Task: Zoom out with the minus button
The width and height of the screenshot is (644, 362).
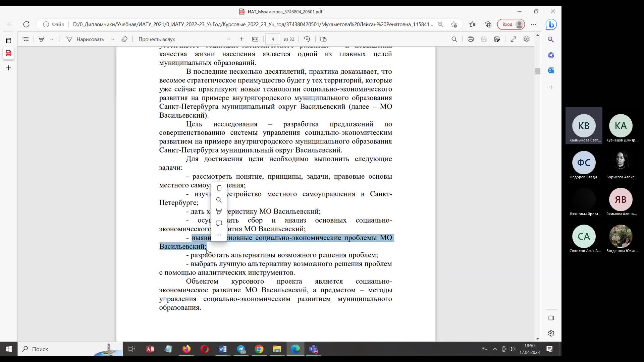Action: point(229,39)
